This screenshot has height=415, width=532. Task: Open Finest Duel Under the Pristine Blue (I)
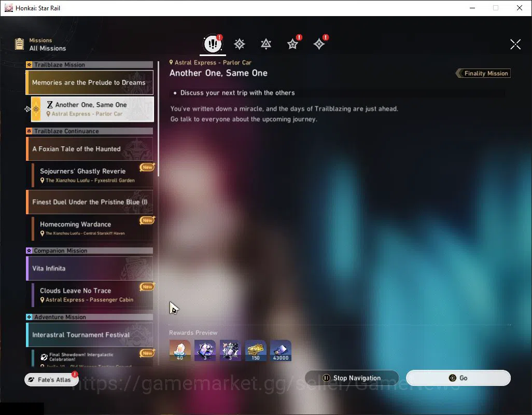(90, 202)
